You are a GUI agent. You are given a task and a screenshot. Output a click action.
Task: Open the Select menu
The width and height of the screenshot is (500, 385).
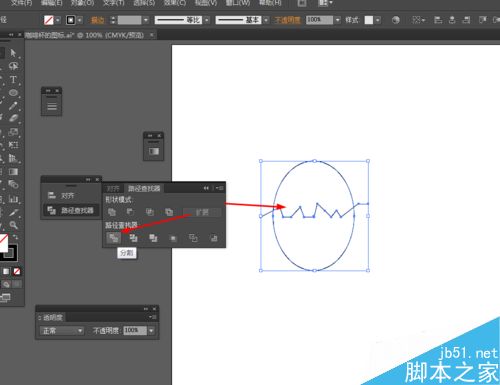(144, 3)
